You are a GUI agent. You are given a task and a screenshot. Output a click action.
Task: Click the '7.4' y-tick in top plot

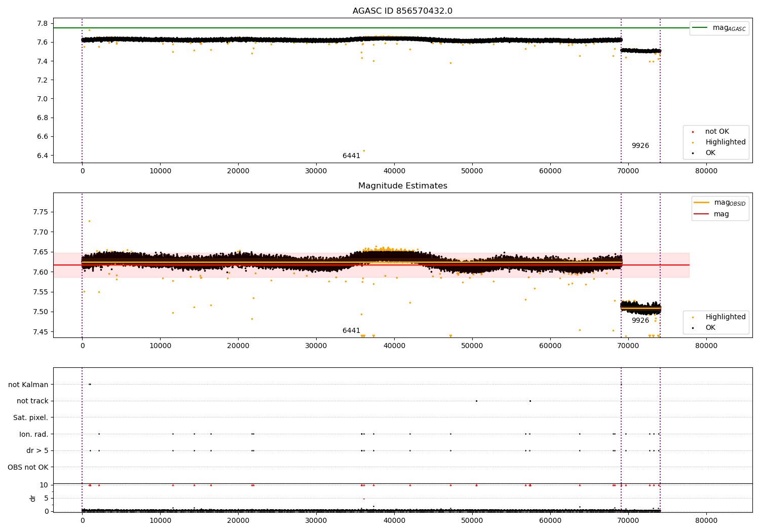43,61
